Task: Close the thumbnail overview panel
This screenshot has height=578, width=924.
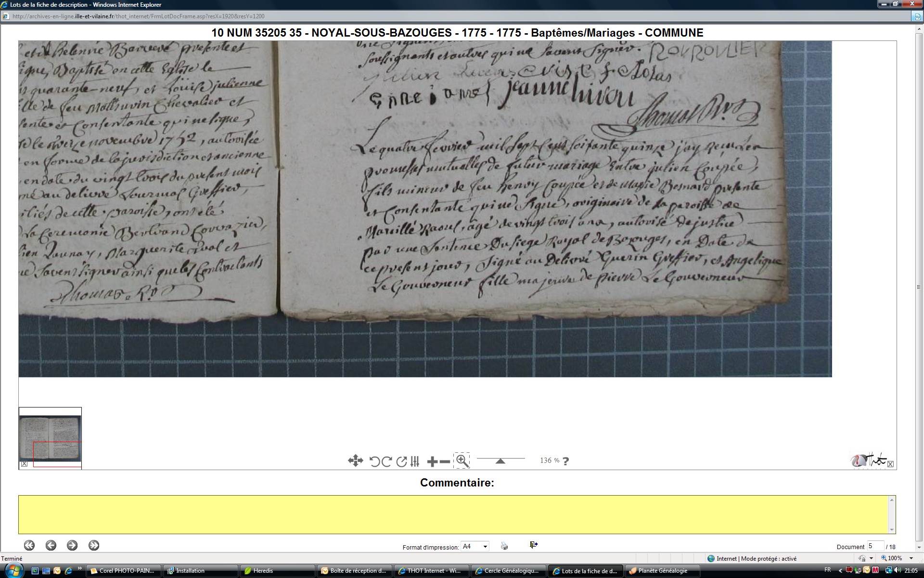Action: (x=25, y=464)
